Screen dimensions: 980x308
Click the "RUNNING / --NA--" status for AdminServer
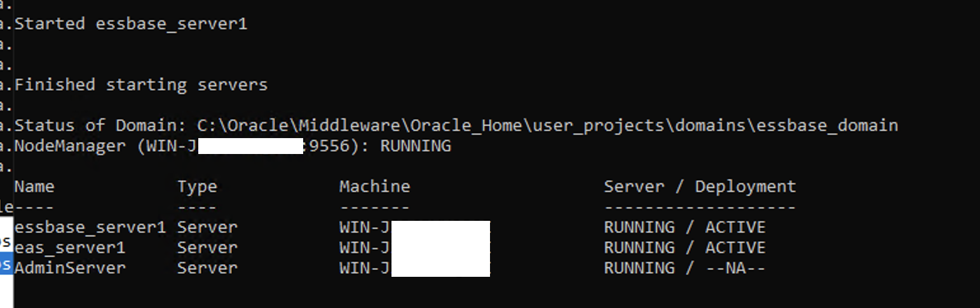coord(684,268)
